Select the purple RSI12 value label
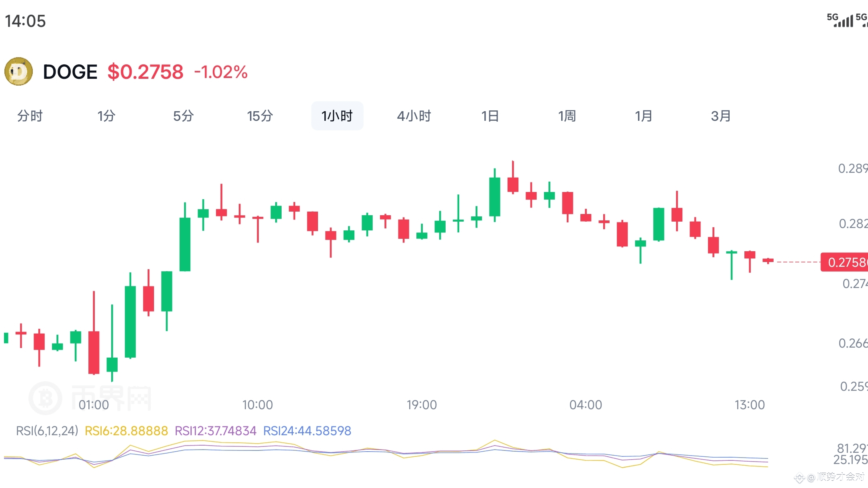 tap(216, 431)
